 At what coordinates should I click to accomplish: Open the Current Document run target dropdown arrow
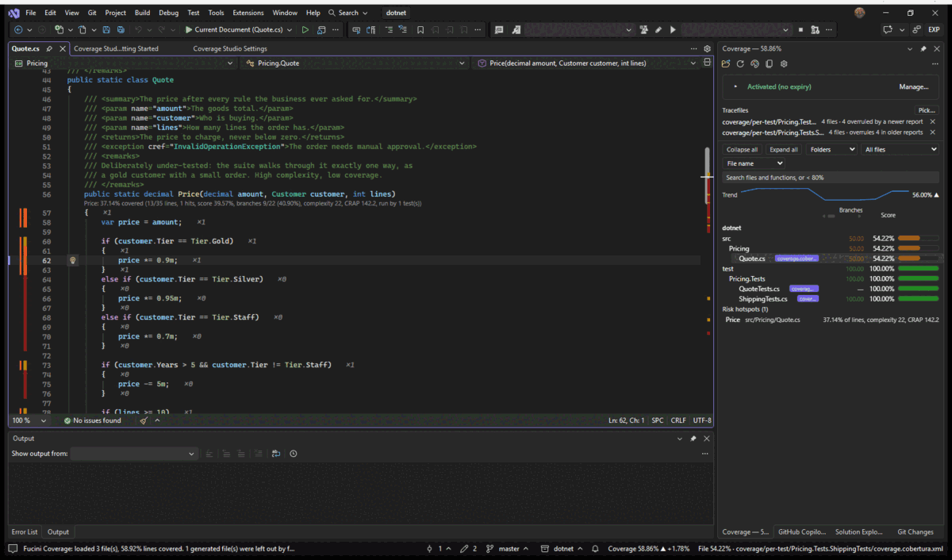tap(290, 29)
